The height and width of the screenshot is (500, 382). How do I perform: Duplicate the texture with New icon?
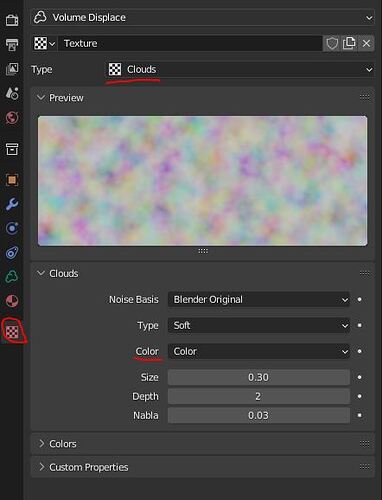[x=349, y=43]
